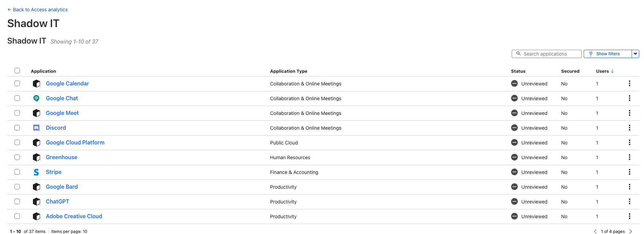Click the Adobe Creative Cloud app icon

point(36,217)
